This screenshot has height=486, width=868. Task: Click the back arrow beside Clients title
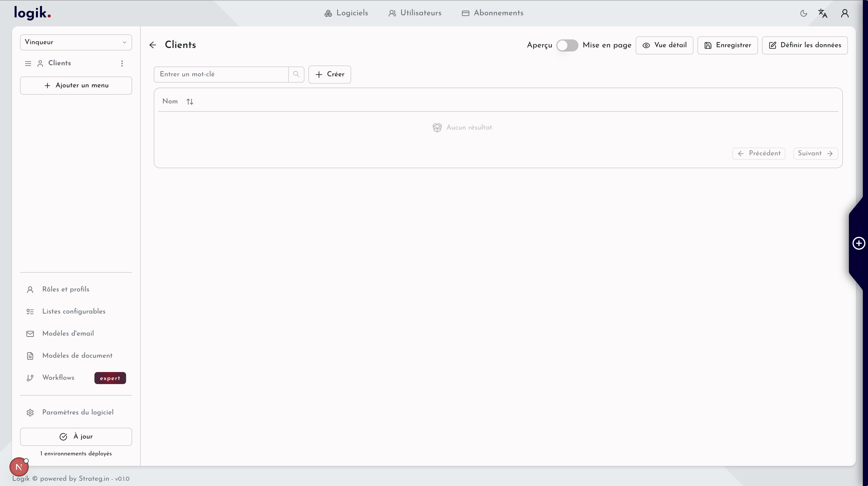pyautogui.click(x=153, y=45)
